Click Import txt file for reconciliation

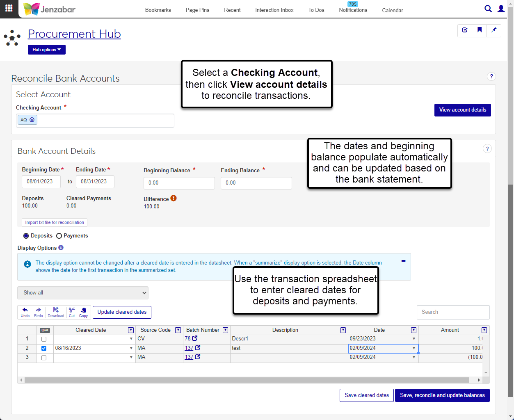pyautogui.click(x=55, y=222)
